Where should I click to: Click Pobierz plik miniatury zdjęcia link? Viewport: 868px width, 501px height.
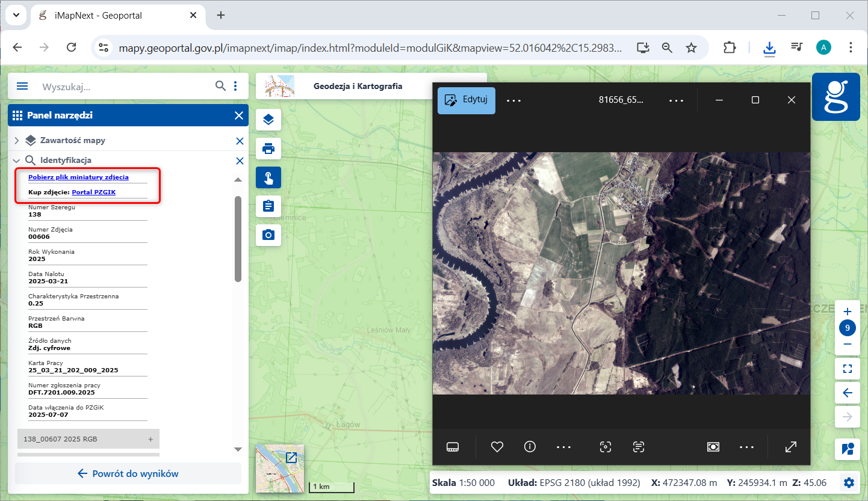pos(78,177)
